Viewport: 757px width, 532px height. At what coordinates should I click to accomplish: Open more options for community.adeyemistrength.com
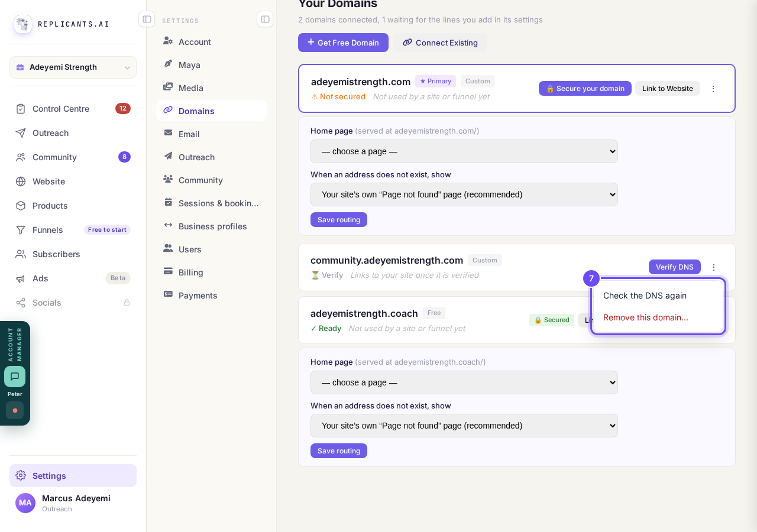[x=714, y=267]
